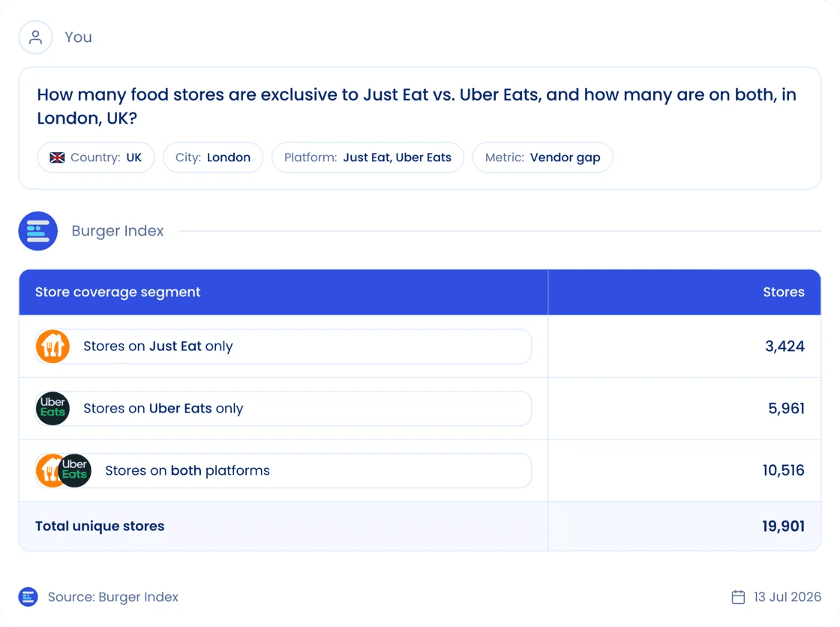Click the Stores on Just Eat only label
840x627 pixels.
[x=158, y=346]
